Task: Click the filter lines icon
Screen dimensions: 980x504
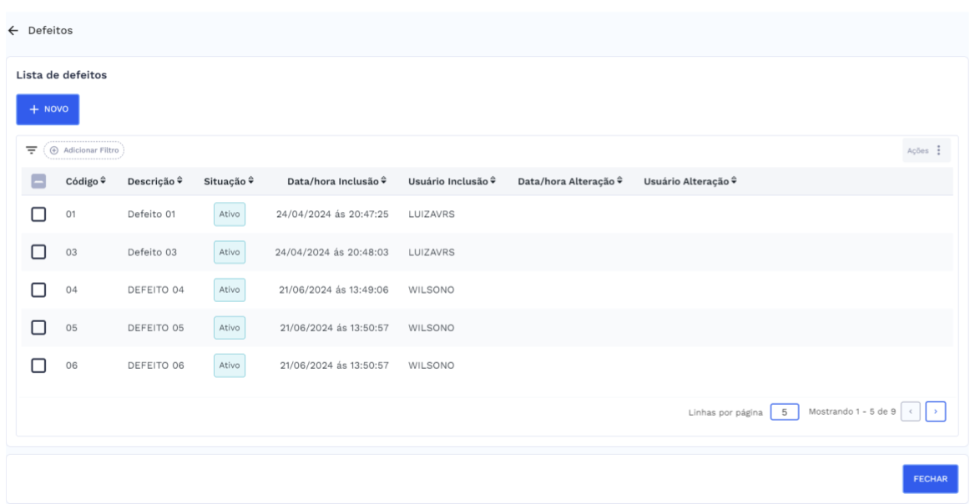Action: 31,150
